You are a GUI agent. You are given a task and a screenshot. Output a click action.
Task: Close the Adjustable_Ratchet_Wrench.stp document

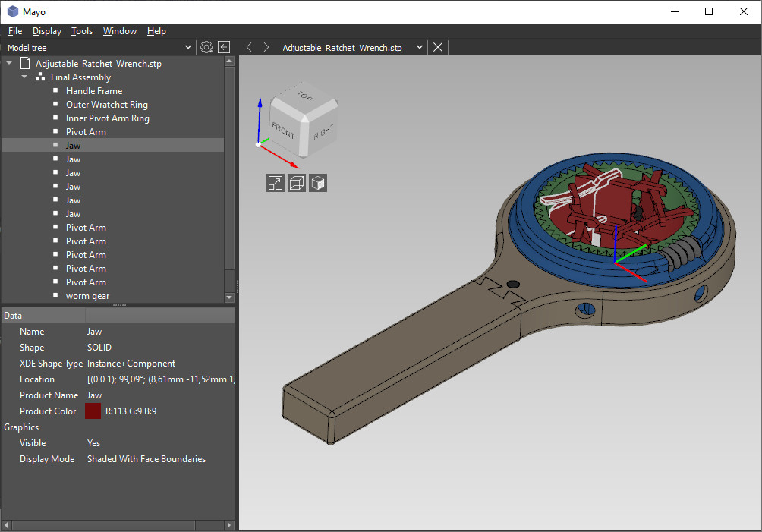(437, 47)
